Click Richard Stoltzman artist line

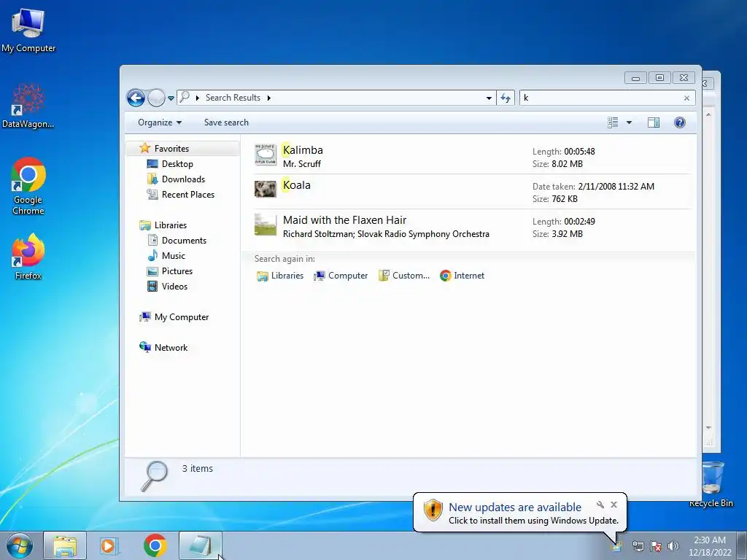click(386, 234)
